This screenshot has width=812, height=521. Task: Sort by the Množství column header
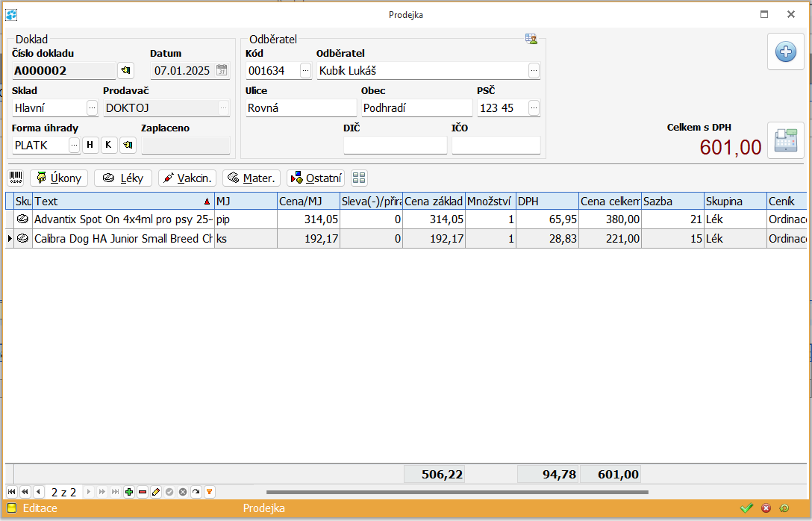tap(490, 202)
